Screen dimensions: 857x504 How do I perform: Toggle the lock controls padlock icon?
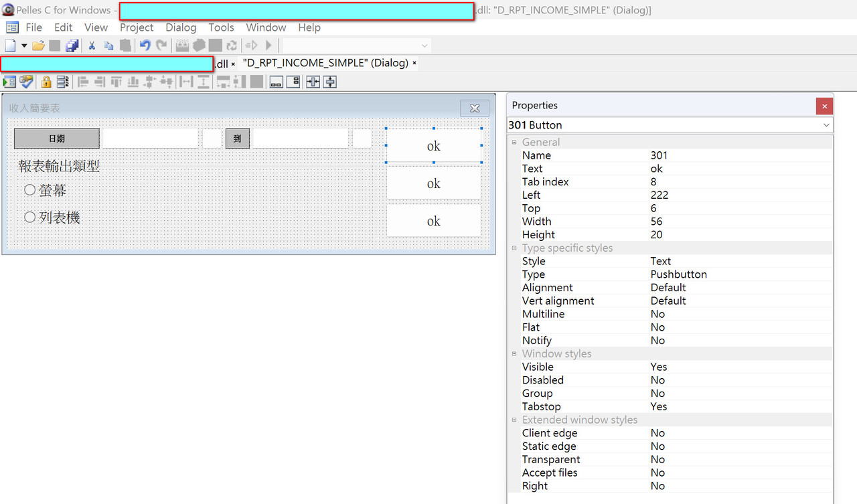[46, 82]
